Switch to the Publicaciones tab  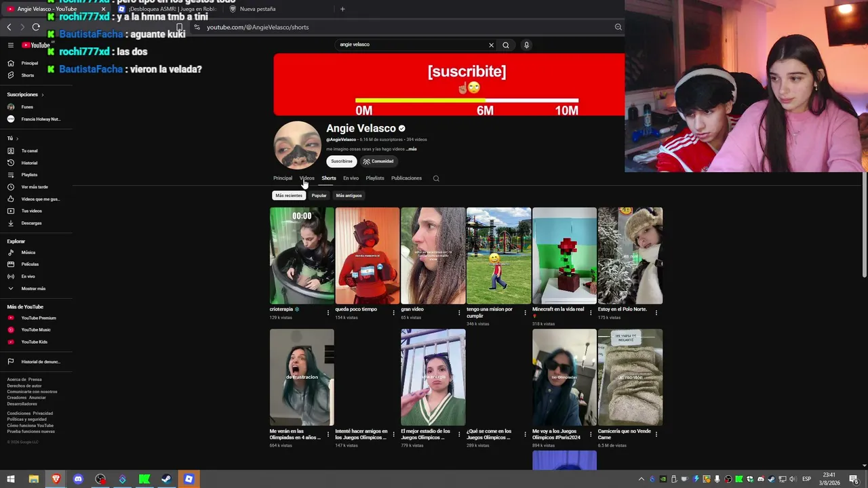(x=406, y=178)
